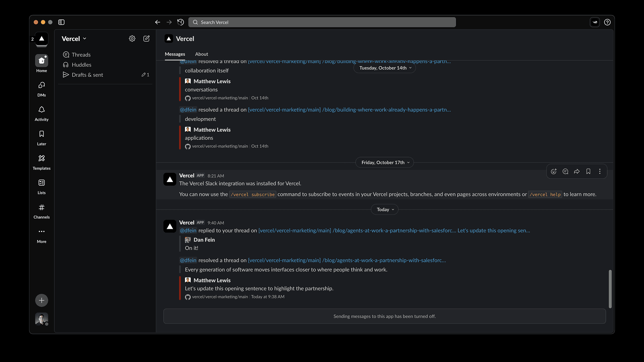This screenshot has height=362, width=644.
Task: Add a reaction to the message
Action: coord(554,172)
